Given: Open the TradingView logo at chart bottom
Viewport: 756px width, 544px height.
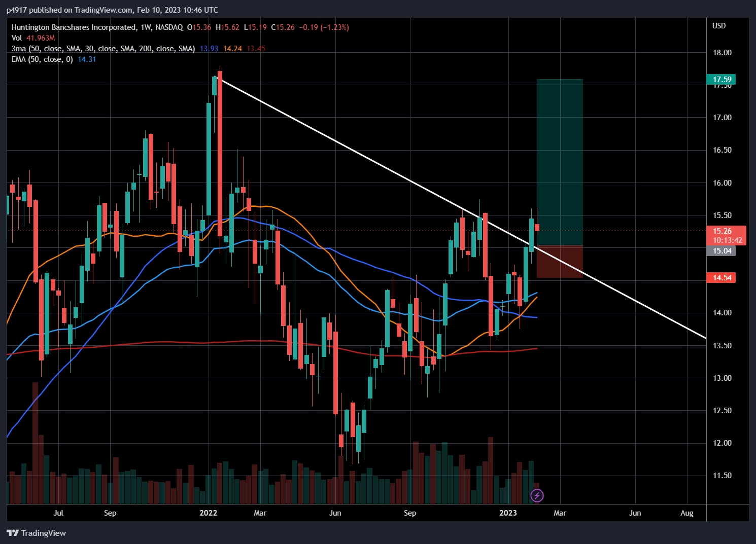Looking at the screenshot, I should click(37, 533).
